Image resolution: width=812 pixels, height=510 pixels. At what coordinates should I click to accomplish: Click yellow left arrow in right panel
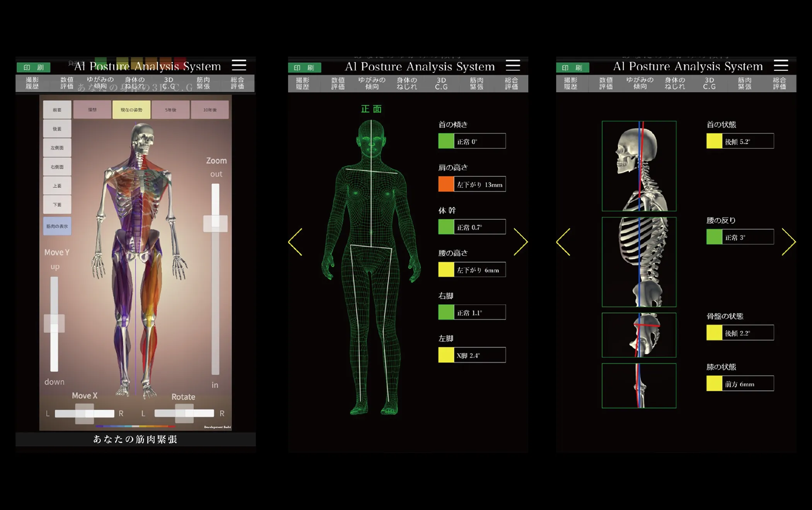[x=563, y=242]
